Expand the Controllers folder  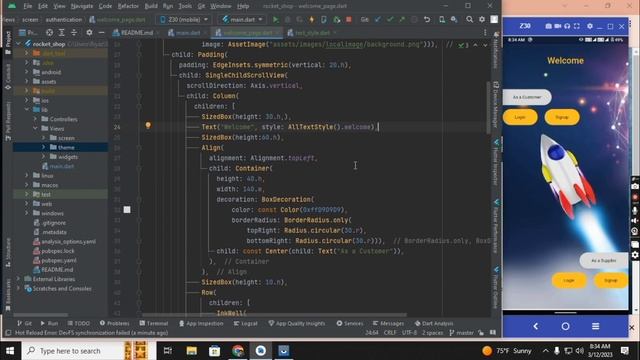tap(35, 119)
